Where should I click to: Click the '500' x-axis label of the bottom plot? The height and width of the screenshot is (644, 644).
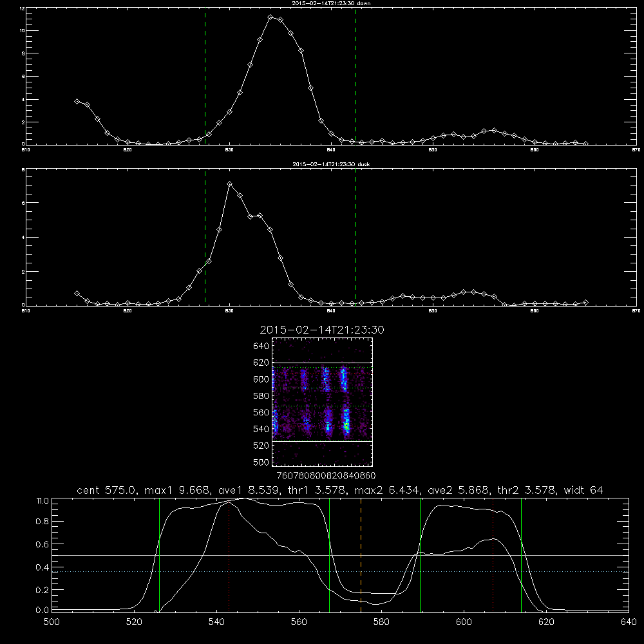[52, 622]
